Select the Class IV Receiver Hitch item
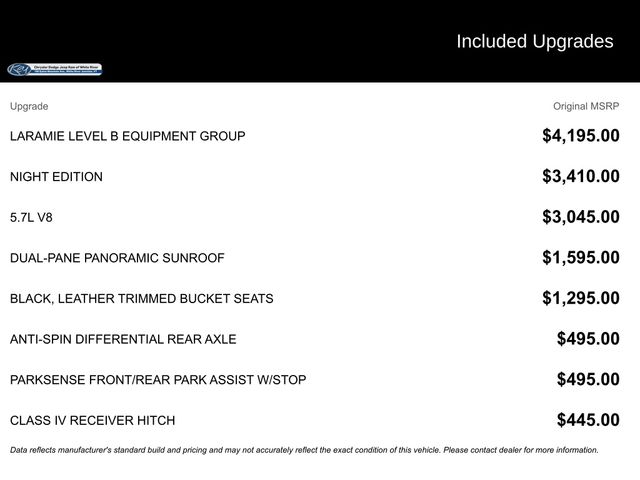Screen dimensions: 640x480 click(x=92, y=420)
